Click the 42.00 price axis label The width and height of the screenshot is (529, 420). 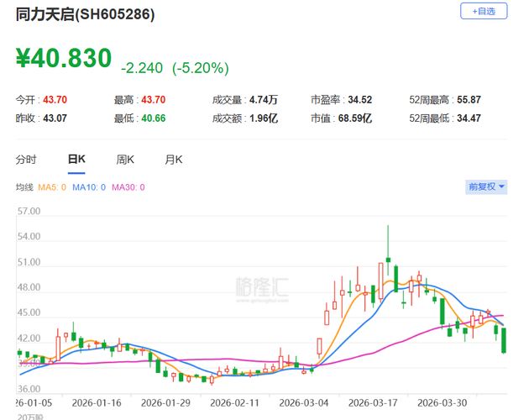(29, 339)
